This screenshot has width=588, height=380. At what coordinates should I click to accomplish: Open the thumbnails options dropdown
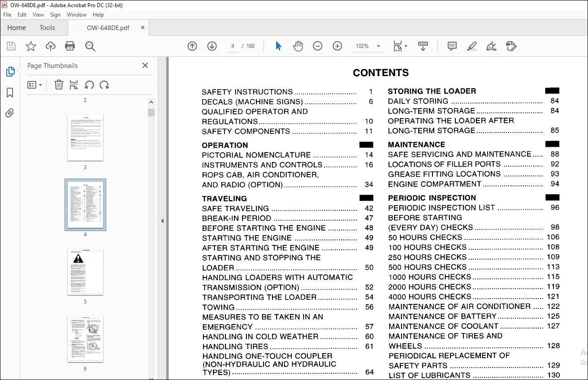(x=35, y=85)
